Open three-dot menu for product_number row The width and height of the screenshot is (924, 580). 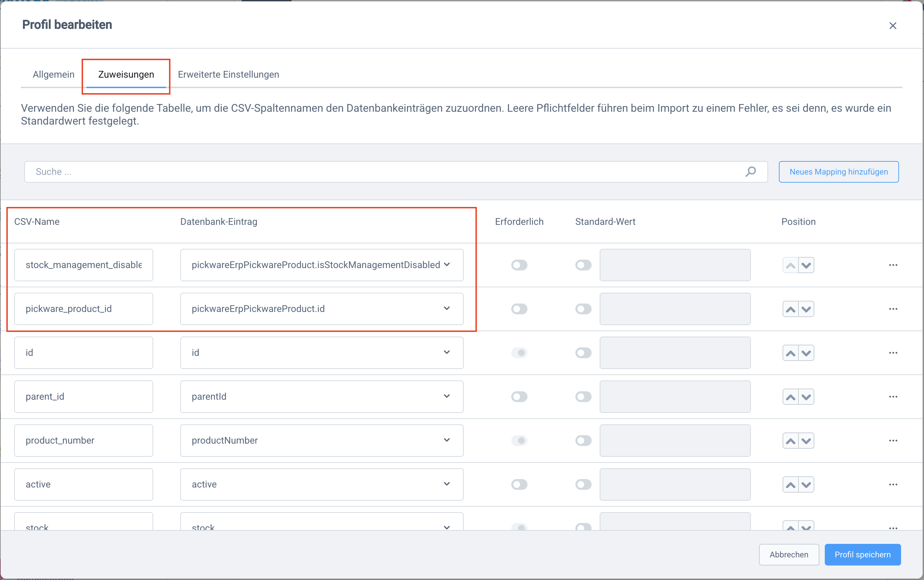[x=893, y=441]
